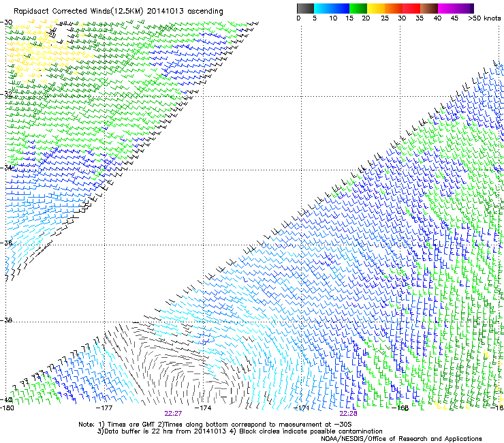Click the "-177" longitude axis label
The width and height of the screenshot is (504, 443).
click(104, 408)
